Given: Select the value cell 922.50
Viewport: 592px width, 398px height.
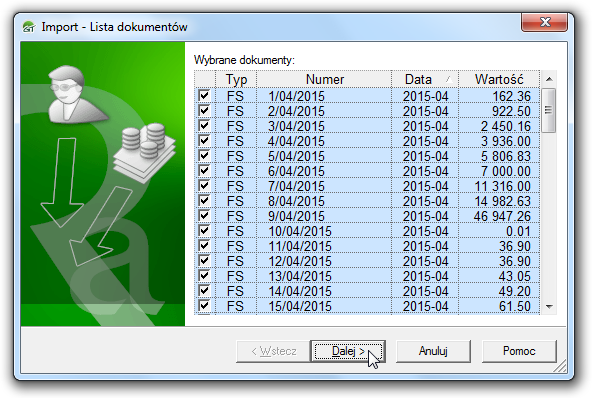Looking at the screenshot, I should pyautogui.click(x=499, y=111).
